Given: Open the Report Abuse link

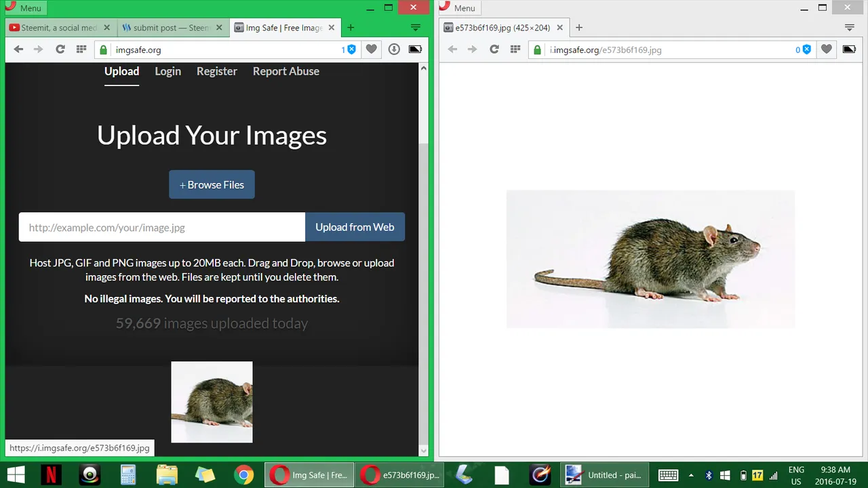Looking at the screenshot, I should (x=286, y=71).
